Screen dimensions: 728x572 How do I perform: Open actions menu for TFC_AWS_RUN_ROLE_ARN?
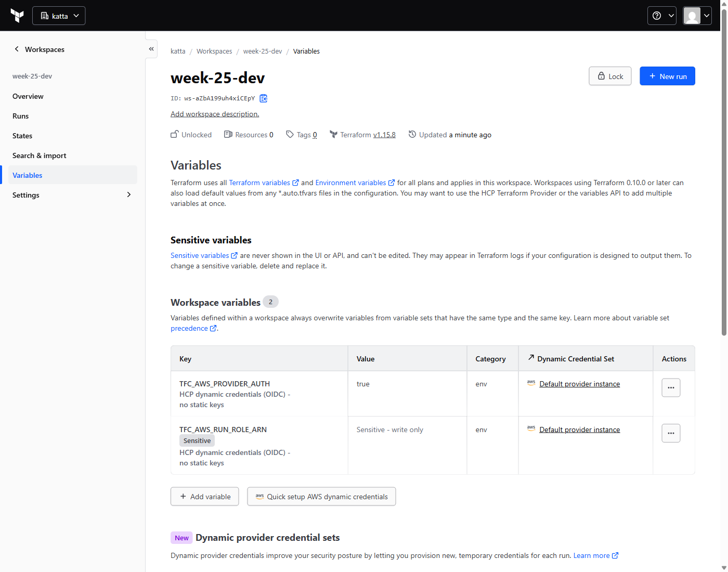(x=671, y=433)
